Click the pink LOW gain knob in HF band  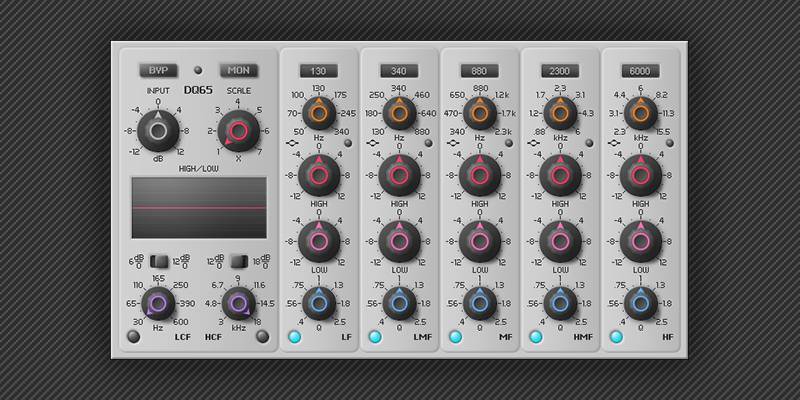point(641,241)
